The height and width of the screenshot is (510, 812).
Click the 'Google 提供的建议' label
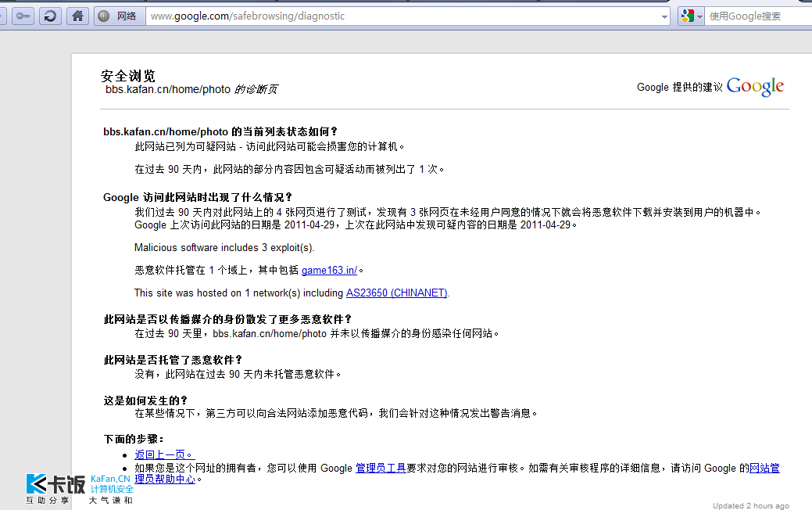point(679,87)
